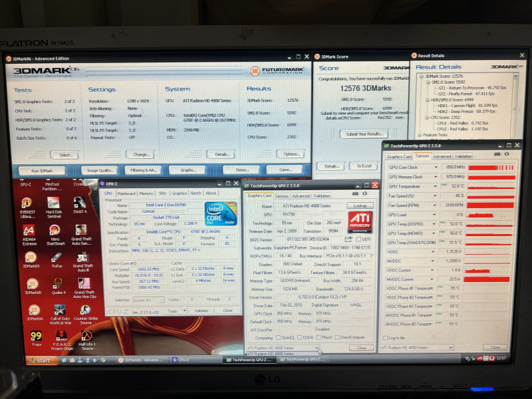This screenshot has width=532, height=399.
Task: Launch Hard Disk Sentinel shortcut
Action: tap(54, 207)
